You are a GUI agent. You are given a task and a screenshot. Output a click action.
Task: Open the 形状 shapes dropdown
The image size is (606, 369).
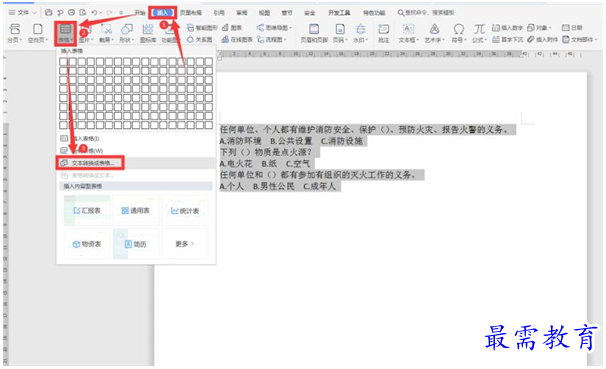pyautogui.click(x=127, y=33)
